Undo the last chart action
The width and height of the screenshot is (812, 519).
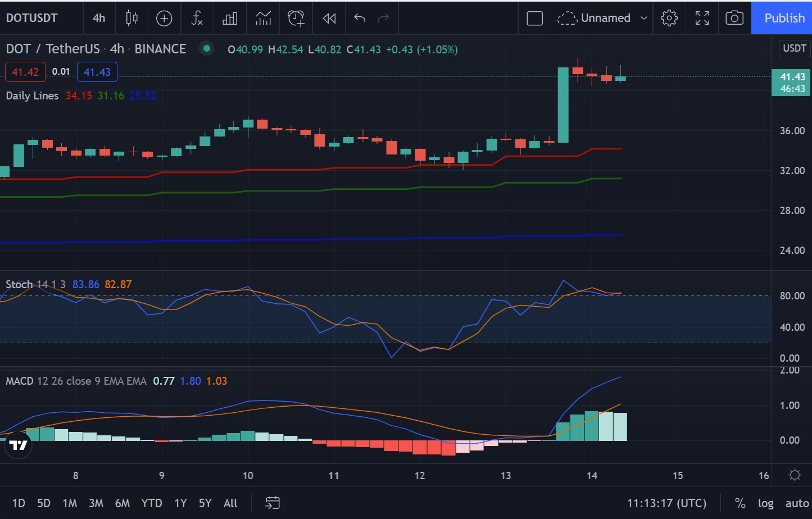click(360, 18)
